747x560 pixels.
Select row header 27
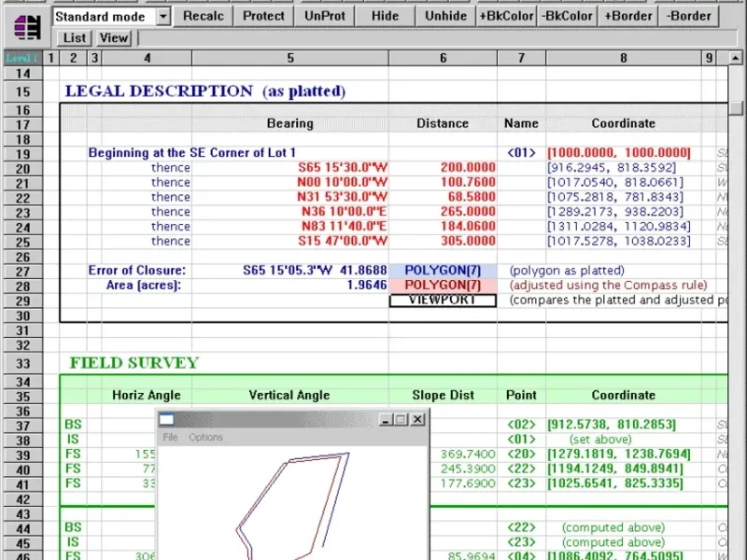[x=22, y=272]
